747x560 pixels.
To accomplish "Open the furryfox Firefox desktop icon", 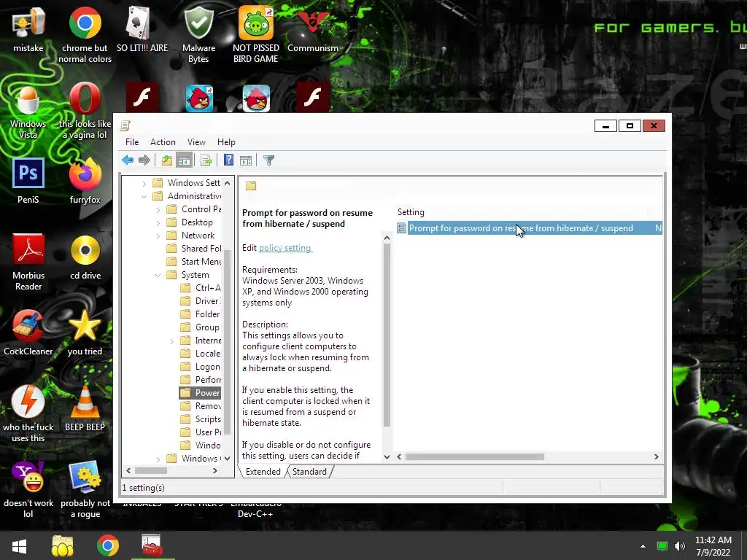I will pos(85,181).
